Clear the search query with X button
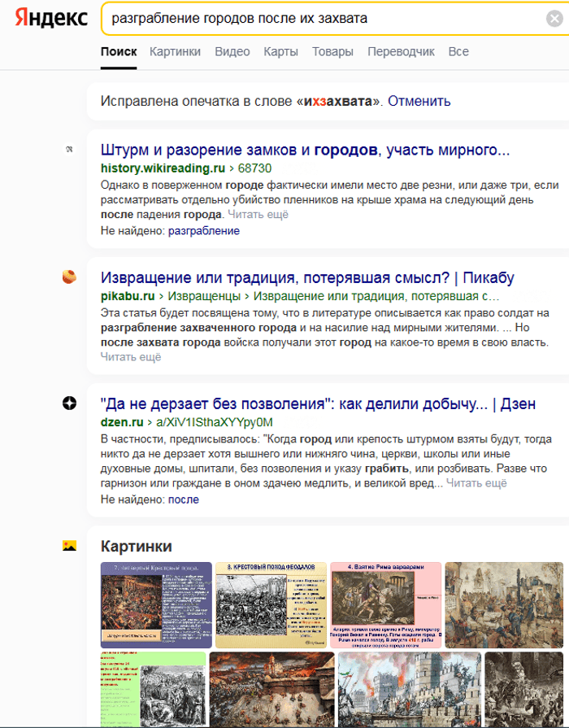The height and width of the screenshot is (728, 569). click(554, 20)
